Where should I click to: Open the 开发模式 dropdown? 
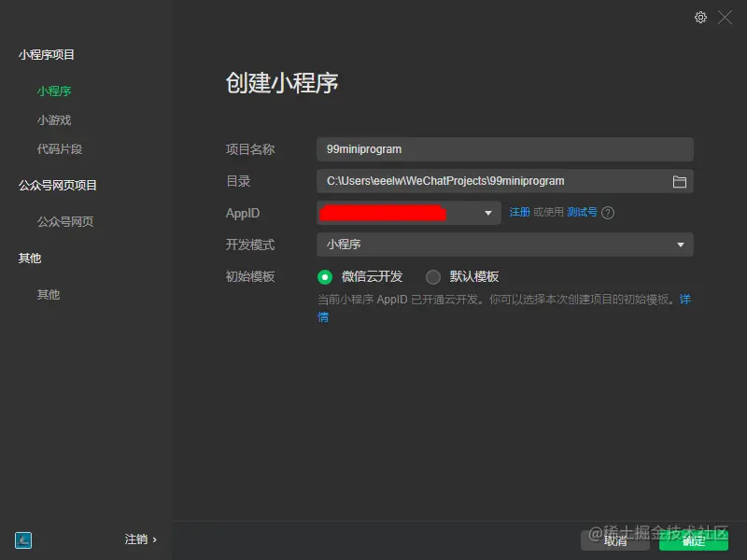coord(505,245)
